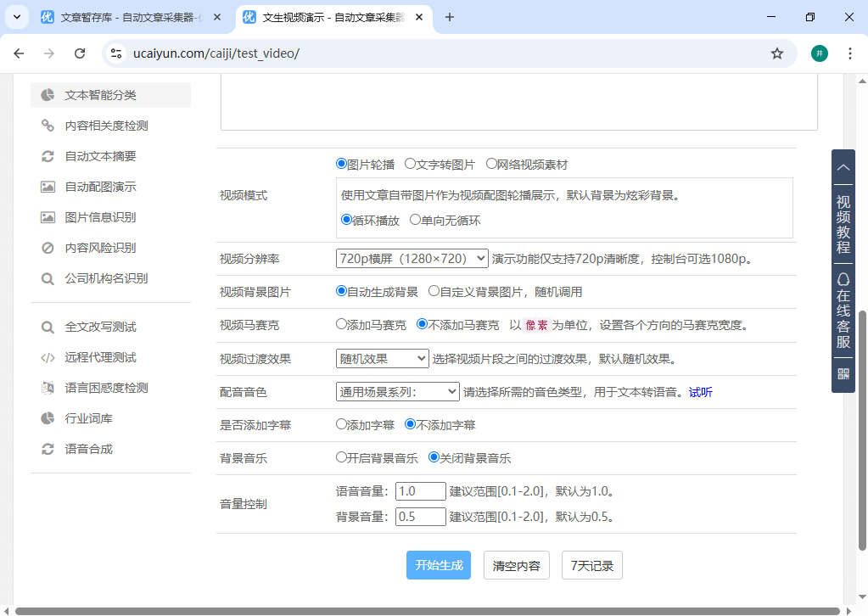Turn on 开启背景音乐
Viewport: 868px width, 616px height.
coord(343,456)
